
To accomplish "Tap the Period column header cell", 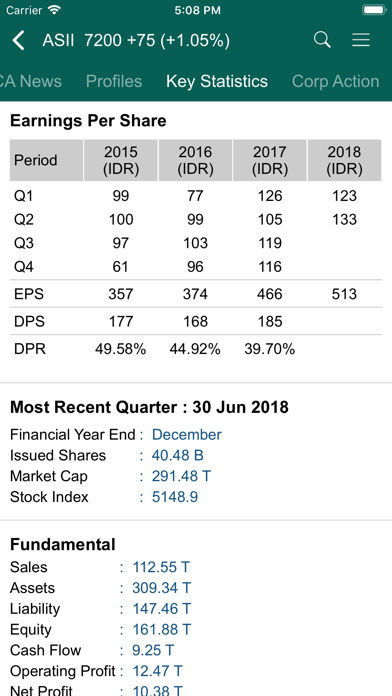I will point(47,160).
